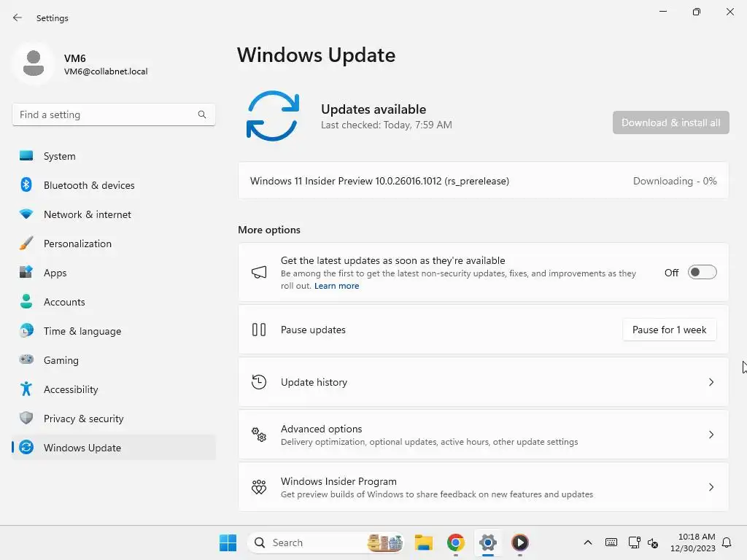747x560 pixels.
Task: Open Time & language settings
Action: [x=114, y=330]
